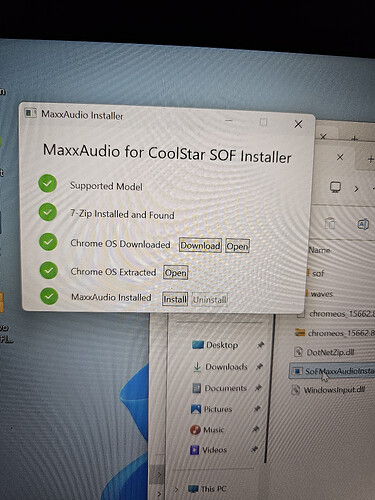Click the Download button for Chrome OS
Screen dimensions: 375x500
(200, 246)
